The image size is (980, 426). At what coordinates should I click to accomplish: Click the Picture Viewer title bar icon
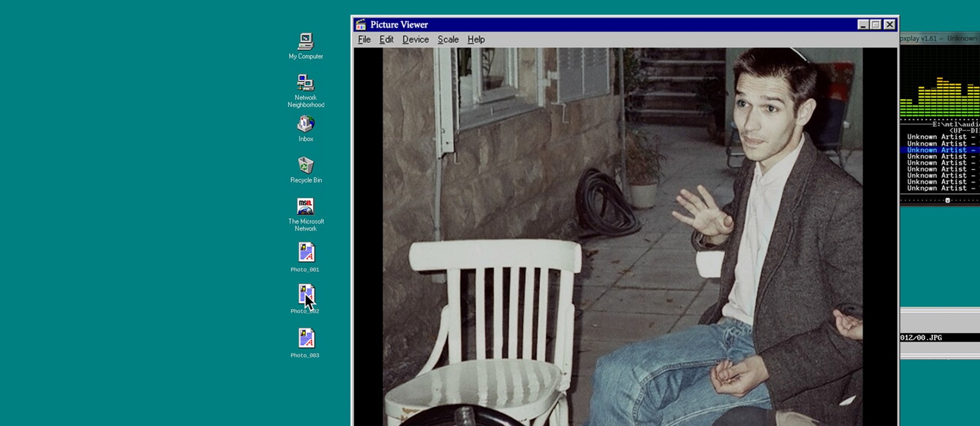[x=361, y=25]
